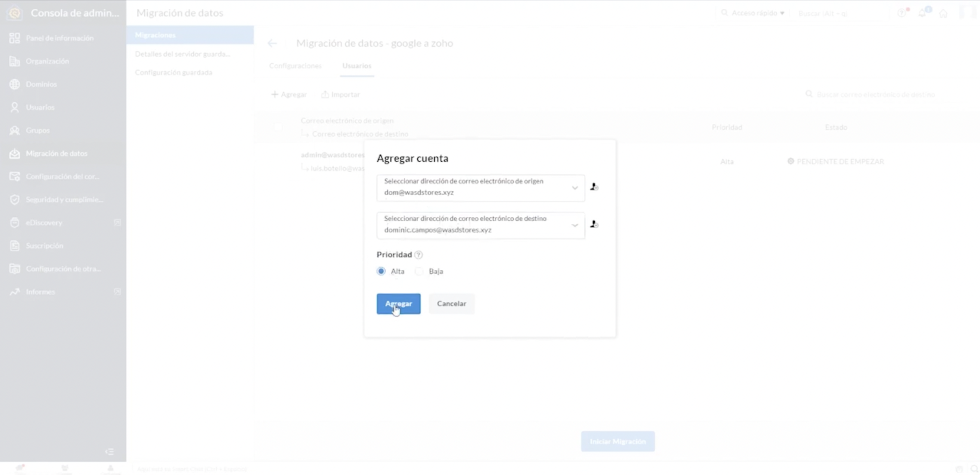
Task: Click the admin@wasdstores origin email row
Action: tap(332, 155)
